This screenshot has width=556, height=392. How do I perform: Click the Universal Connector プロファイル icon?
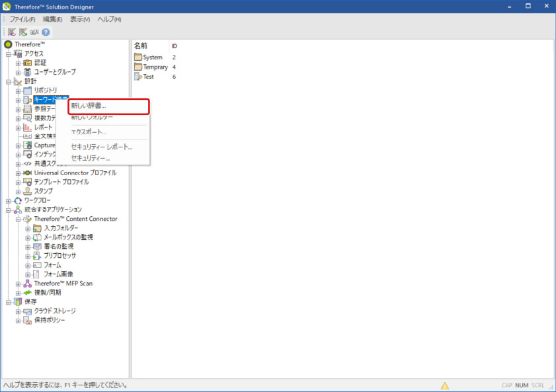[x=28, y=173]
